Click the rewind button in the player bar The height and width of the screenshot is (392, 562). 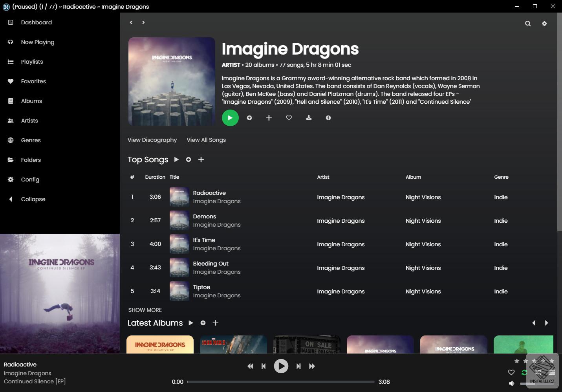(250, 366)
